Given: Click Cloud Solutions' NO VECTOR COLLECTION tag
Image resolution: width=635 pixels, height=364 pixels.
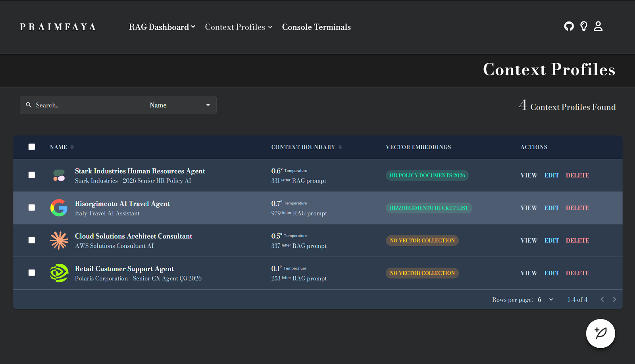Looking at the screenshot, I should [422, 241].
